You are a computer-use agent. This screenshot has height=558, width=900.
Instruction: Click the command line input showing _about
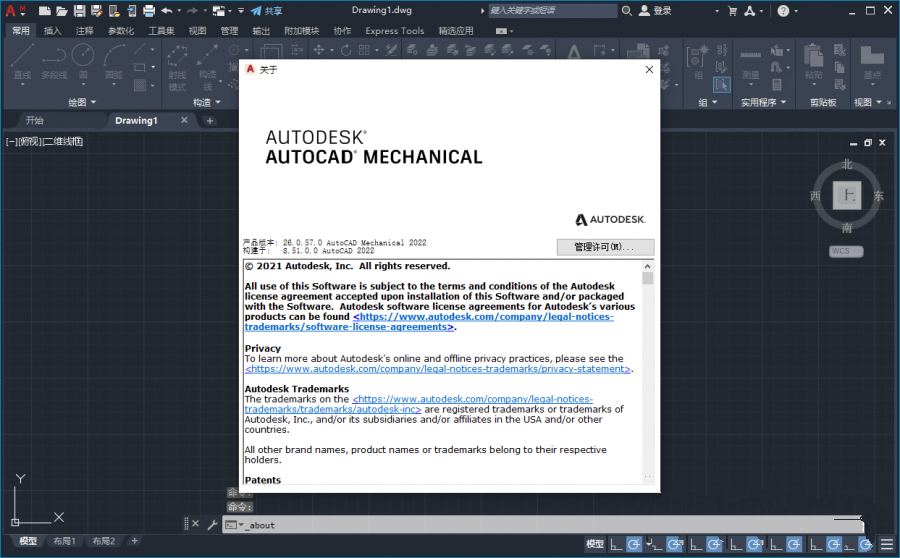(x=542, y=525)
